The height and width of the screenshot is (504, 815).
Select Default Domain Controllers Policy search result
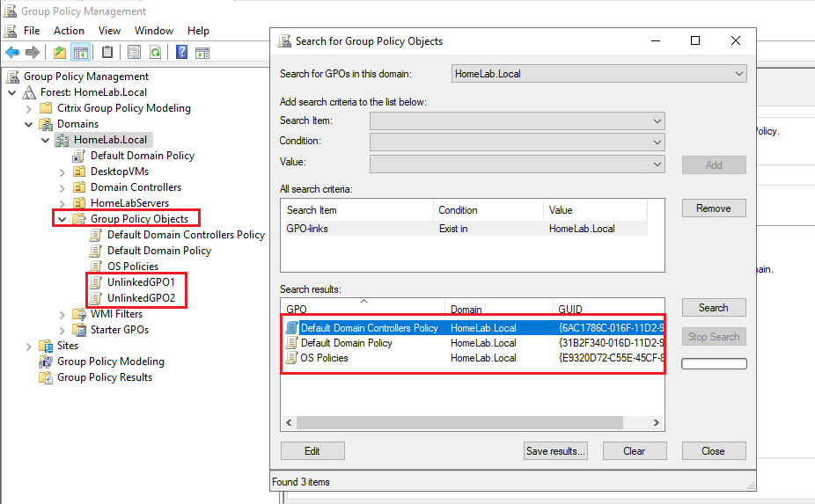[474, 328]
